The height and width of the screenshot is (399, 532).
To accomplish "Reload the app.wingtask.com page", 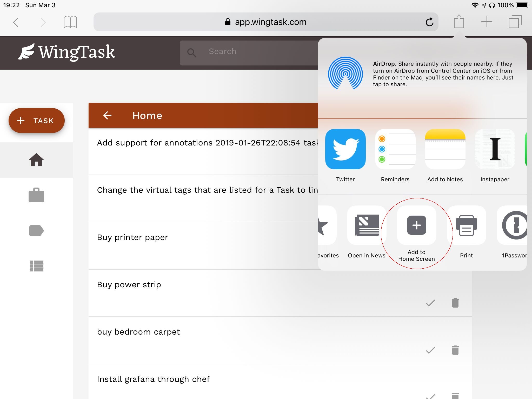I will point(429,22).
